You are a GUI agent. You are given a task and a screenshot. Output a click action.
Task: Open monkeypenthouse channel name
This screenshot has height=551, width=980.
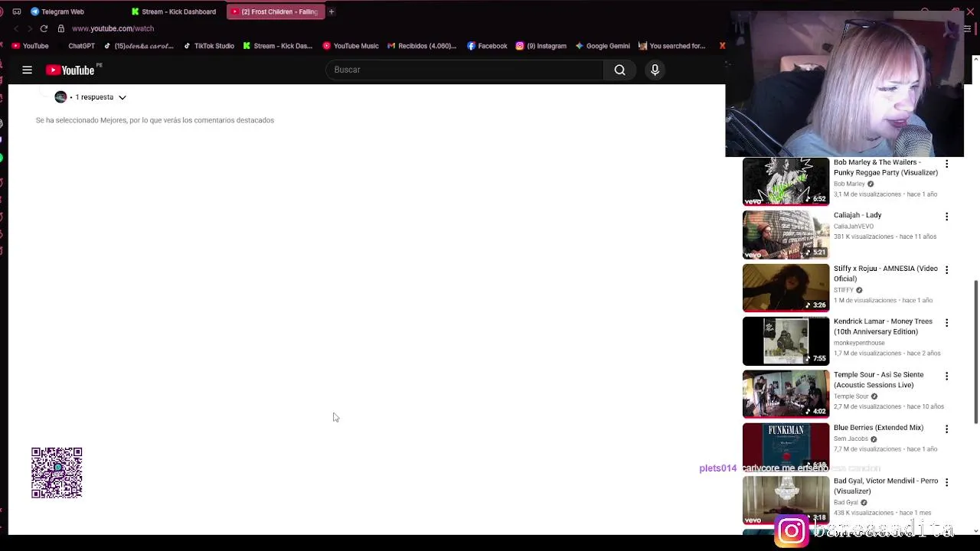click(x=859, y=343)
